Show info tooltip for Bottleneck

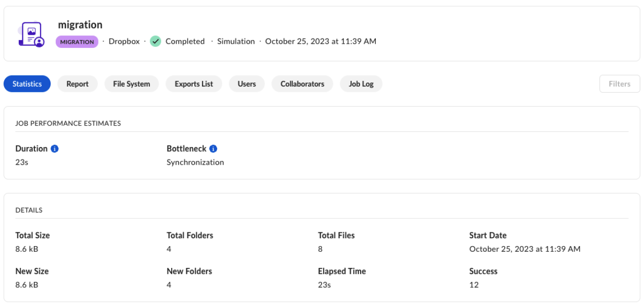[x=213, y=149]
